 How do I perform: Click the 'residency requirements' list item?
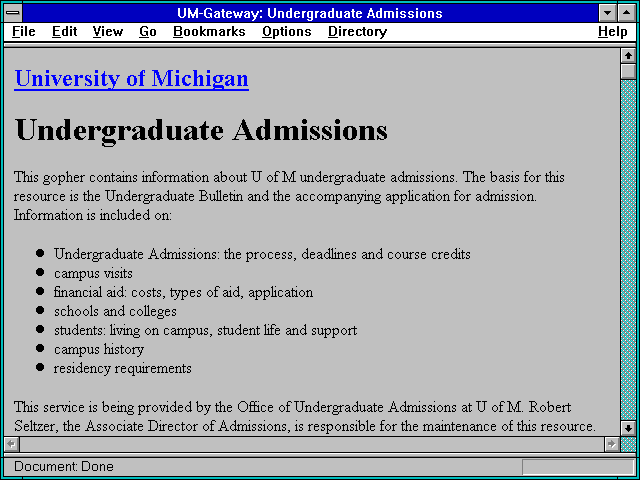[122, 369]
